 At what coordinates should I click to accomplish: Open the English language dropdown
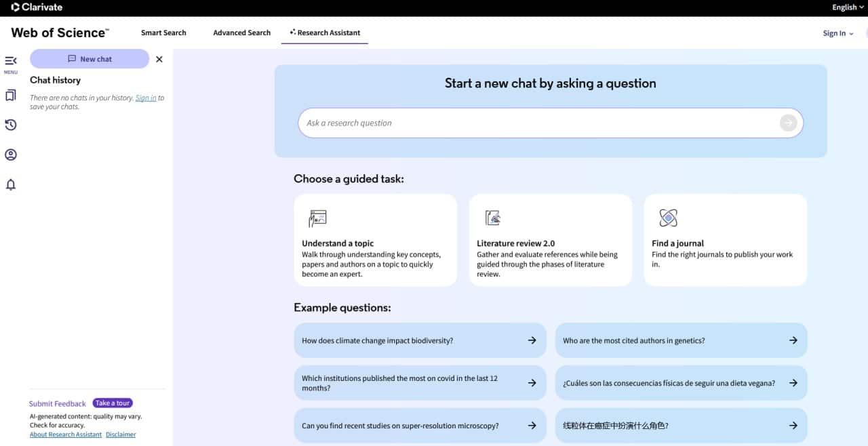click(x=848, y=7)
